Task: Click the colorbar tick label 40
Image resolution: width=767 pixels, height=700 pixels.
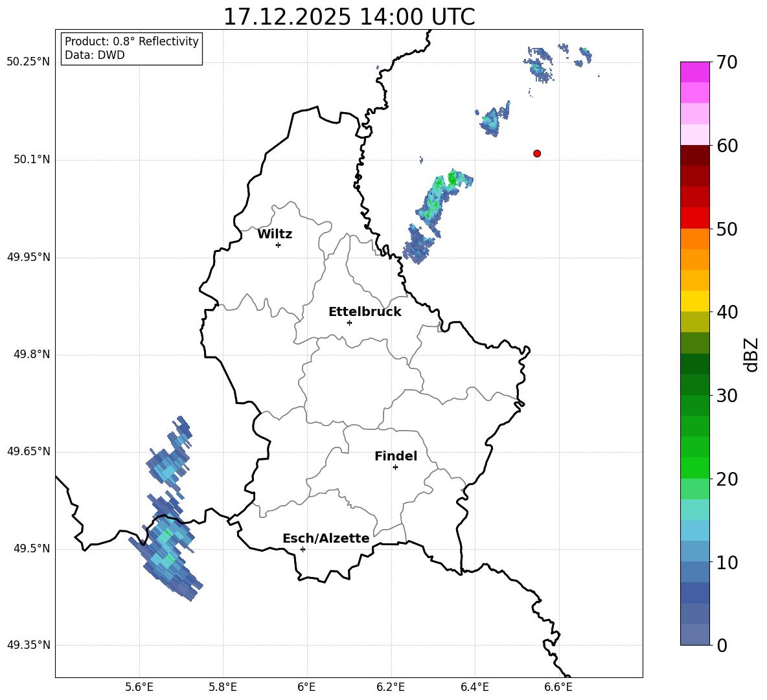Action: point(727,312)
